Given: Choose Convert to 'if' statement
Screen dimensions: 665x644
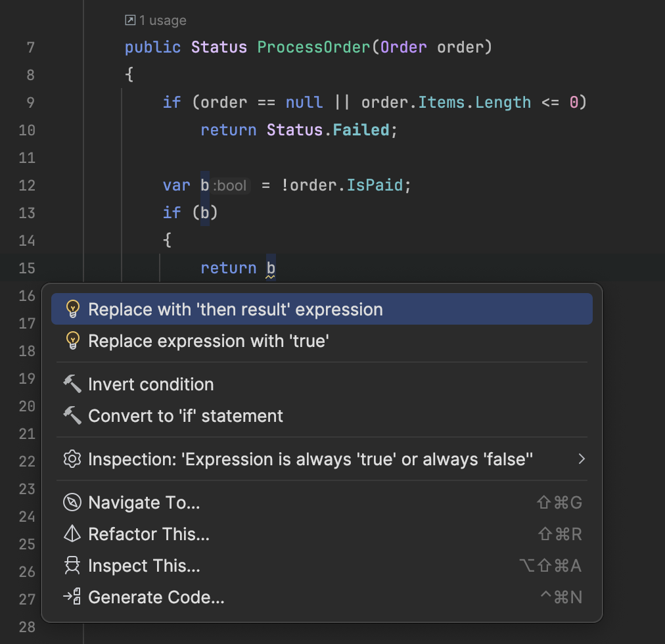Looking at the screenshot, I should point(185,415).
